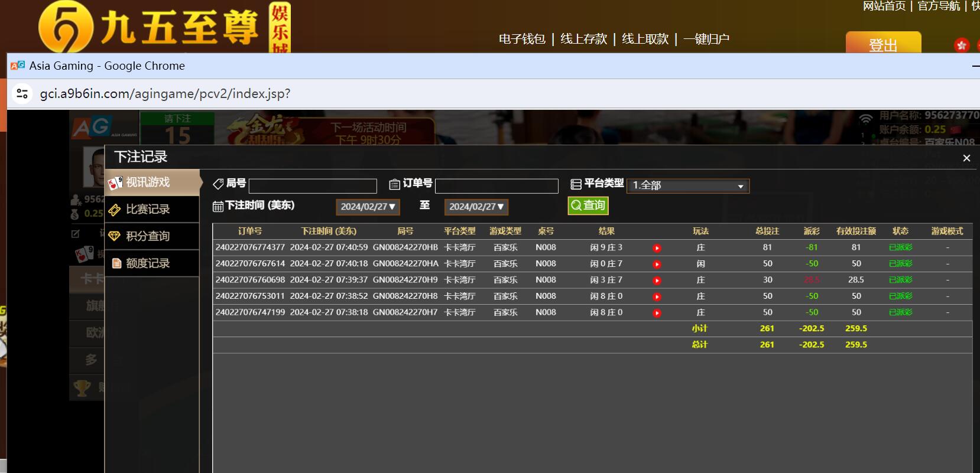This screenshot has height=473, width=980.
Task: Open the 平台类型 dropdown showing 1.全部
Action: [x=688, y=185]
